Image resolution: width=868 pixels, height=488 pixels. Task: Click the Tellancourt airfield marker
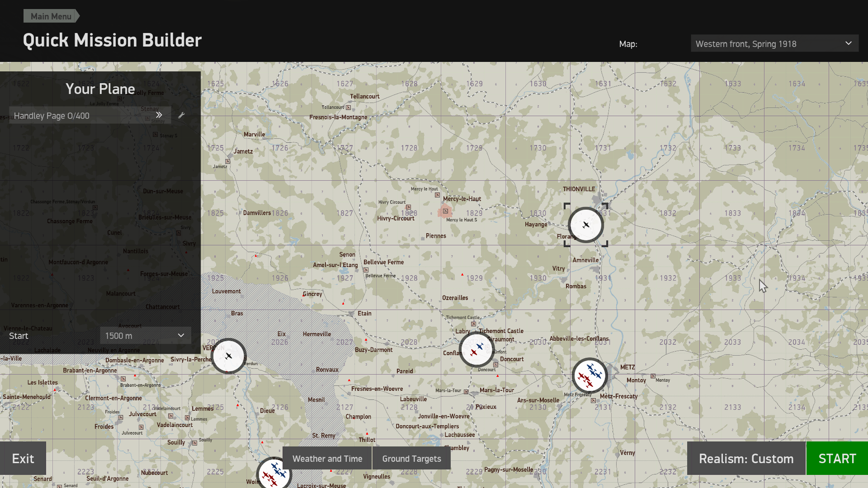348,108
